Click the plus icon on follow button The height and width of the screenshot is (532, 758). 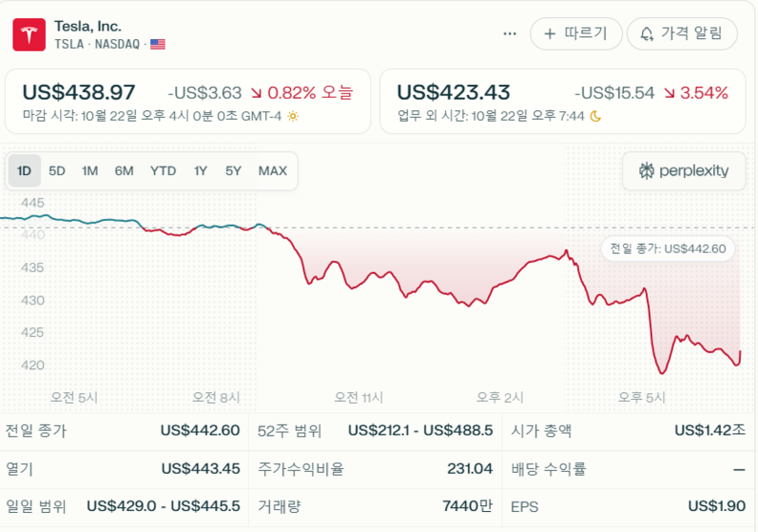pos(549,33)
